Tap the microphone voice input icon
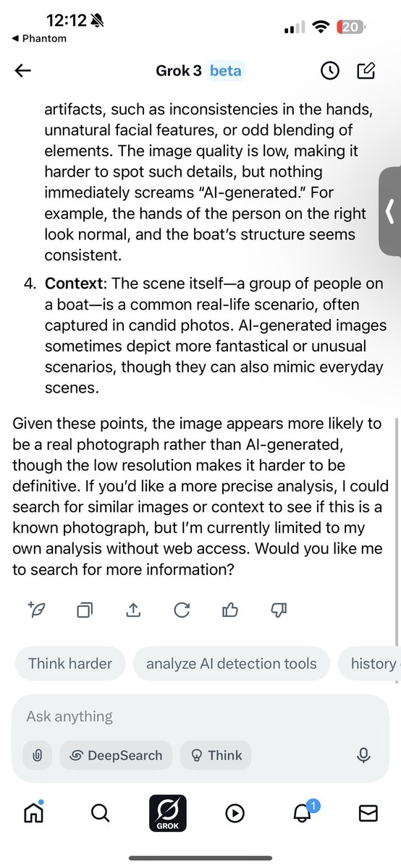 tap(364, 755)
